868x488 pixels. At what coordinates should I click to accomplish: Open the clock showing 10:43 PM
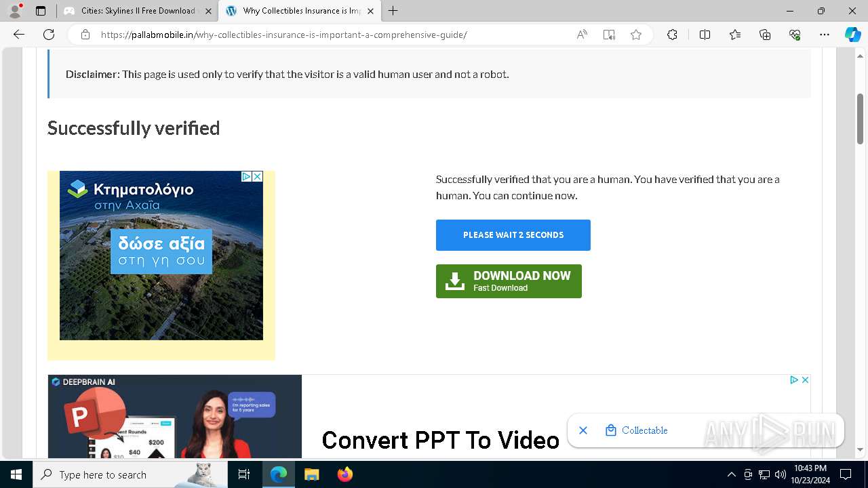[810, 474]
